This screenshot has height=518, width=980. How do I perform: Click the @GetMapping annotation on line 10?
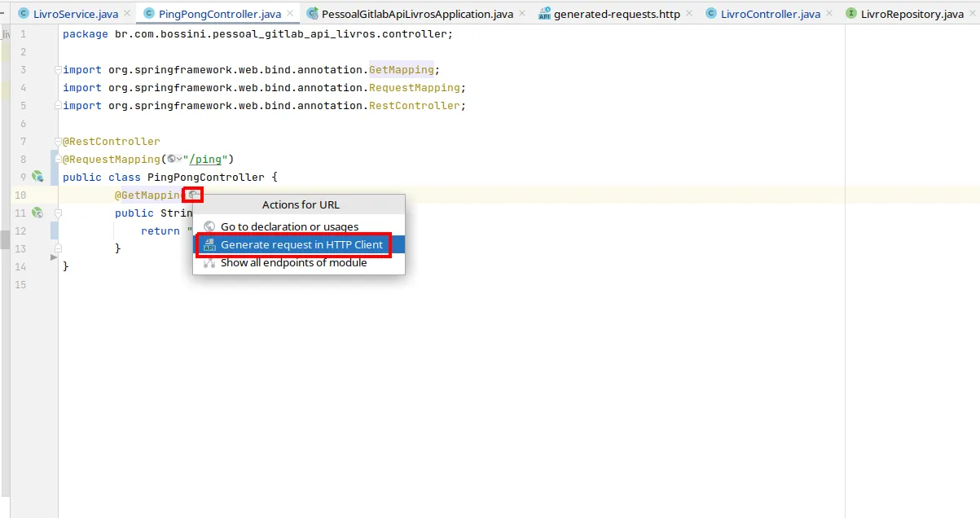click(x=148, y=195)
